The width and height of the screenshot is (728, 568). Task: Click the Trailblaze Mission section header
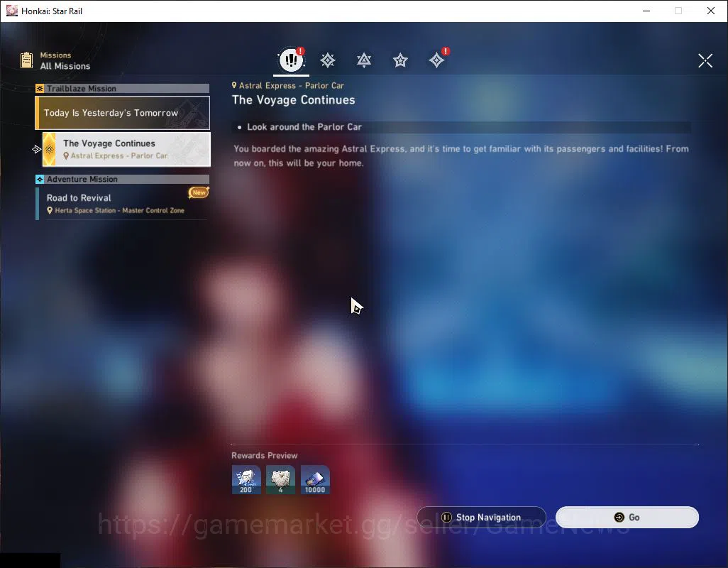click(x=123, y=88)
